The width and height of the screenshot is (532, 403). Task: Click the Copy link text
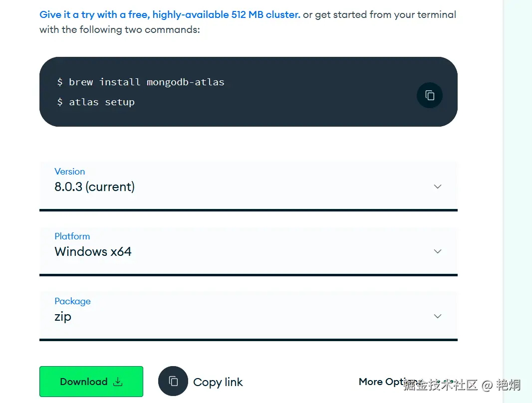[218, 382]
